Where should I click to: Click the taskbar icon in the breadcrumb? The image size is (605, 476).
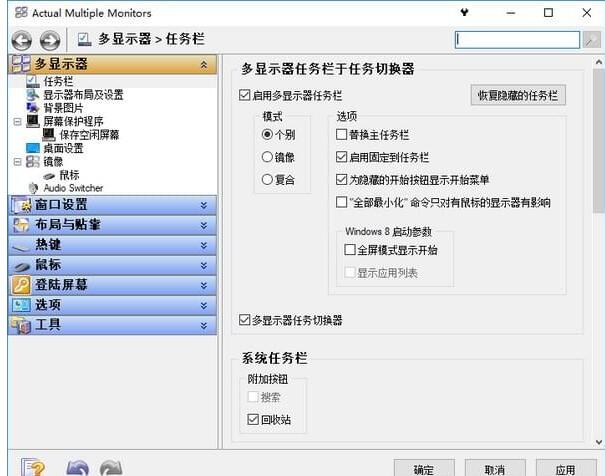(84, 39)
